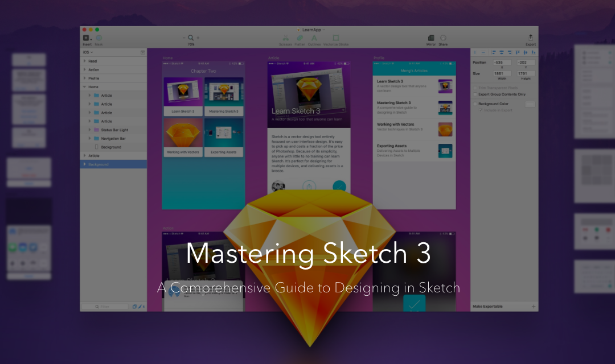Click the layer Filter search field

point(105,307)
